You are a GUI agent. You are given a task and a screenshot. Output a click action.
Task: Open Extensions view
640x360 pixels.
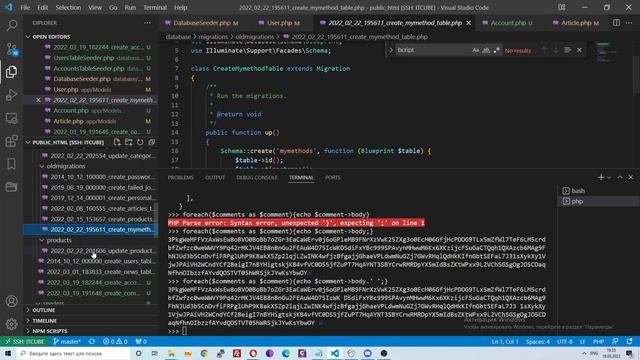11,141
